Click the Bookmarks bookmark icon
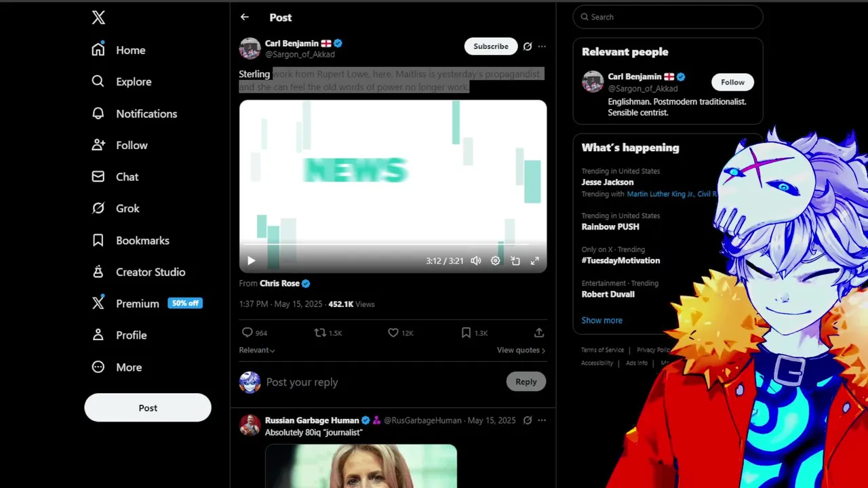The height and width of the screenshot is (488, 868). 98,240
